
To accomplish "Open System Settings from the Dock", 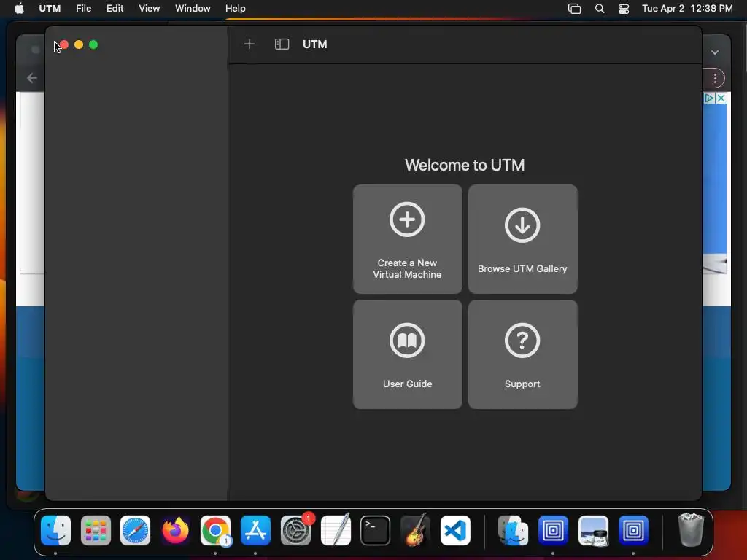I will click(x=295, y=531).
